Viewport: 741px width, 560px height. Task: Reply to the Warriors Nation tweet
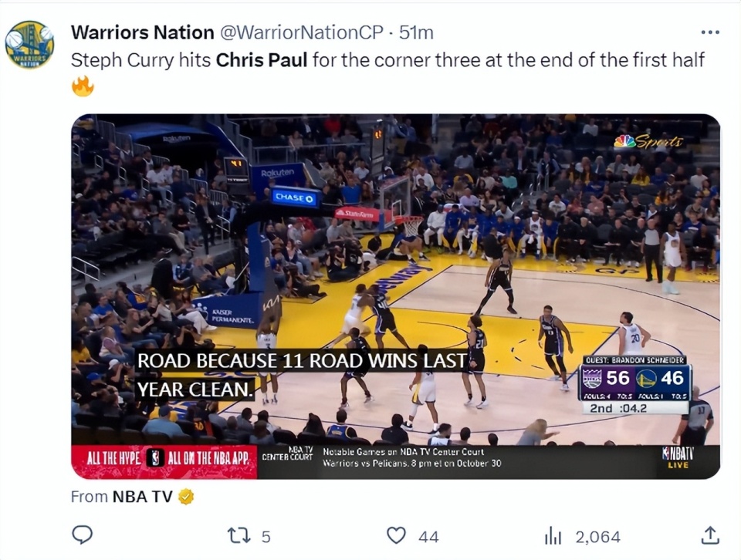(x=82, y=535)
